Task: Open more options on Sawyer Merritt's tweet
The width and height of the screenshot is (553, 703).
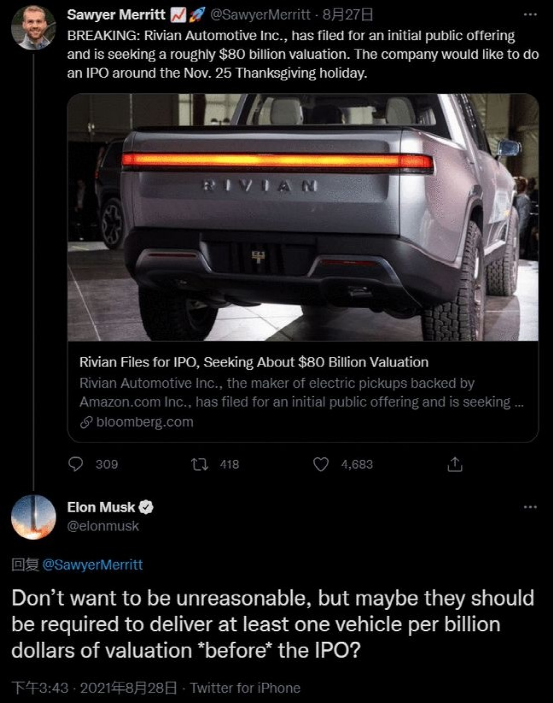Action: (530, 14)
